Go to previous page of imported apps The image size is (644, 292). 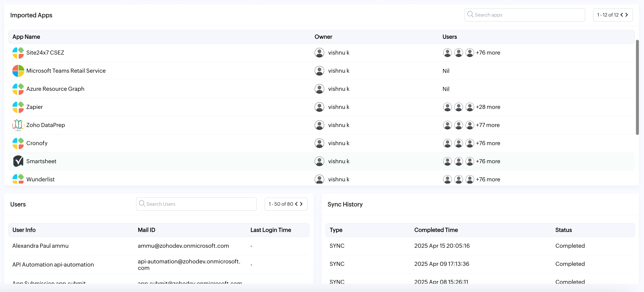622,15
